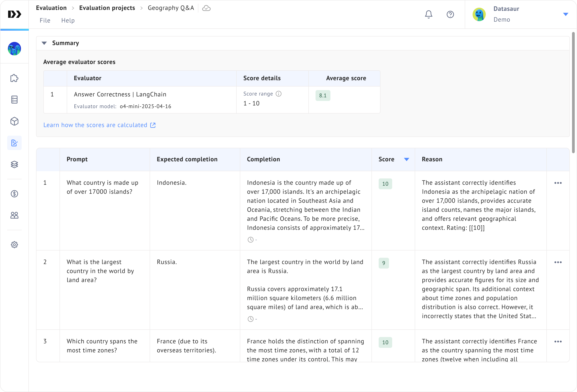Collapse the Summary section
The height and width of the screenshot is (392, 577).
click(44, 43)
